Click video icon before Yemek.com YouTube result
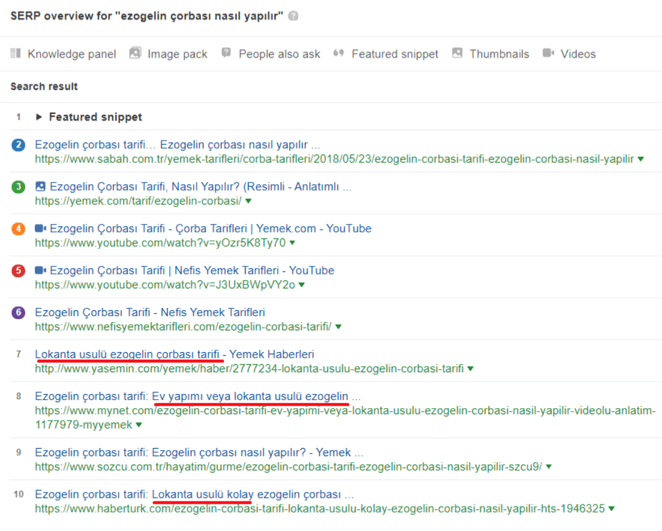The height and width of the screenshot is (531, 662). pos(41,228)
